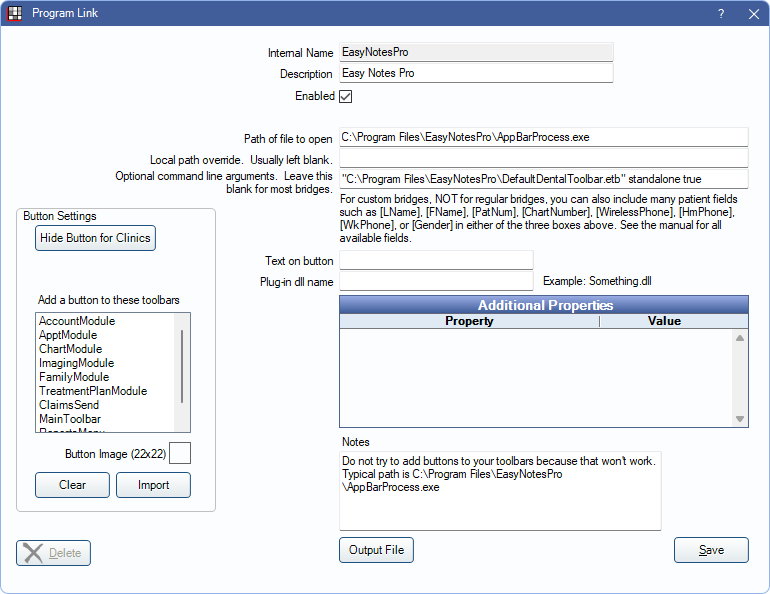Click Hide Button for Clinics
The width and height of the screenshot is (770, 594).
[95, 238]
